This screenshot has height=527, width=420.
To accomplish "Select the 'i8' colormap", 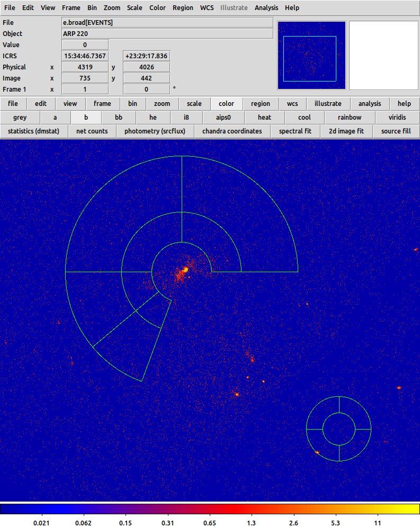I will pos(186,117).
